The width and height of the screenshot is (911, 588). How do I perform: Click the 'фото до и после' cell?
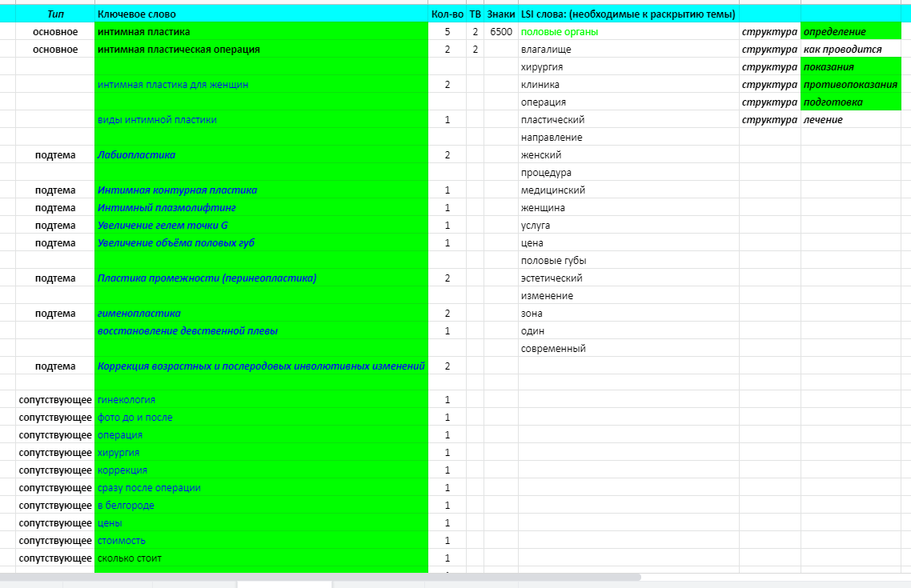261,418
